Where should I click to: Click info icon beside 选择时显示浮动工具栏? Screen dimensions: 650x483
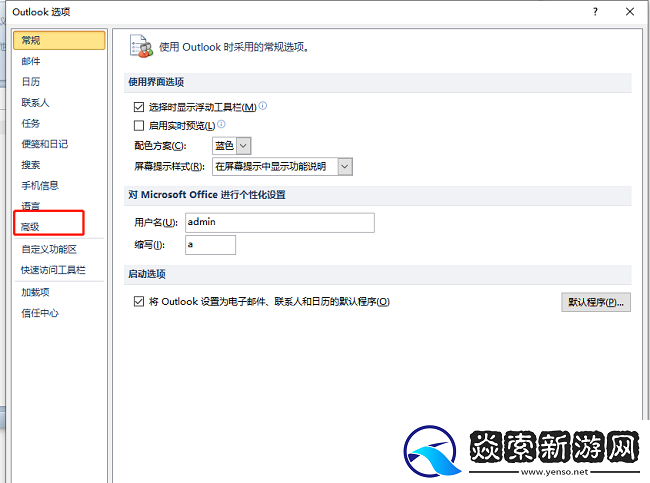point(263,106)
